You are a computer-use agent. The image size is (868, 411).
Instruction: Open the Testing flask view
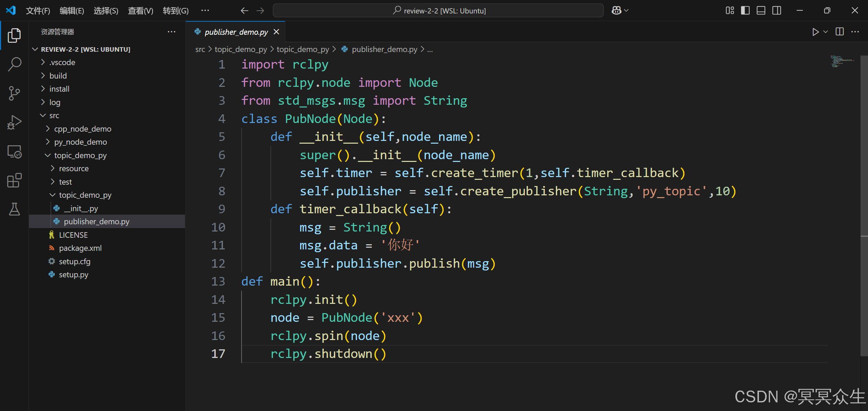click(x=14, y=209)
